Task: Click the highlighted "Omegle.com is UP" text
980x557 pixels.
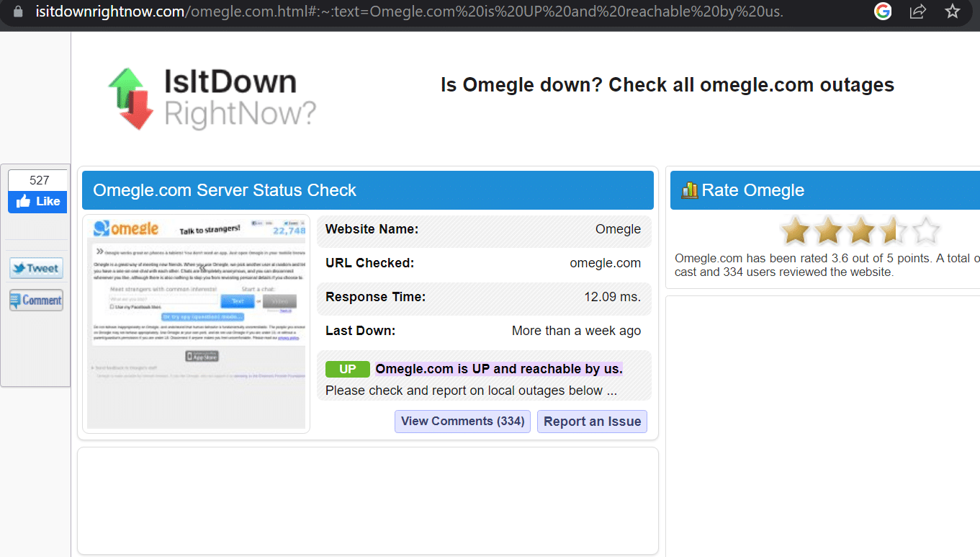Action: coord(499,369)
